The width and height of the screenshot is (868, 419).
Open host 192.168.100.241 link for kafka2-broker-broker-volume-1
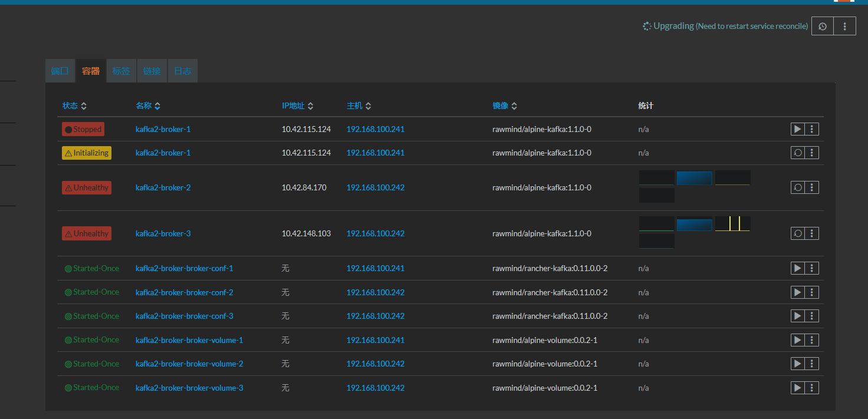click(x=376, y=340)
